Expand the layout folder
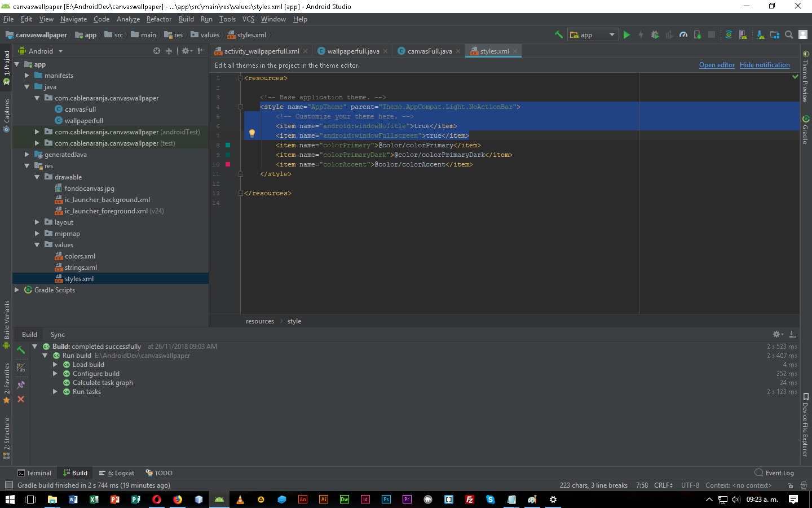 [37, 222]
